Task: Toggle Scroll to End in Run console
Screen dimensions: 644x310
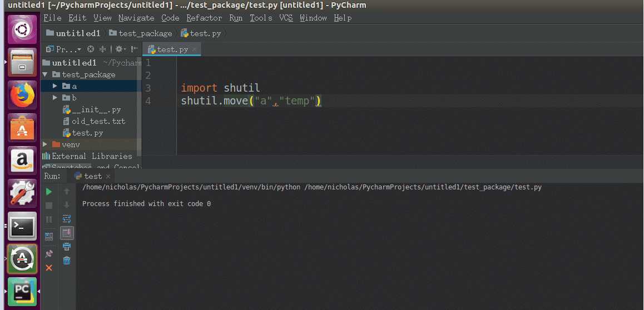Action: click(x=67, y=233)
